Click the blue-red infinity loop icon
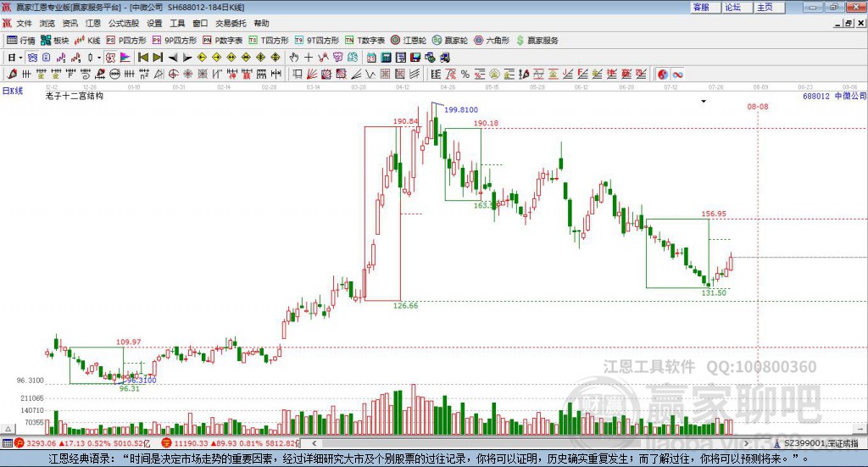 (677, 74)
